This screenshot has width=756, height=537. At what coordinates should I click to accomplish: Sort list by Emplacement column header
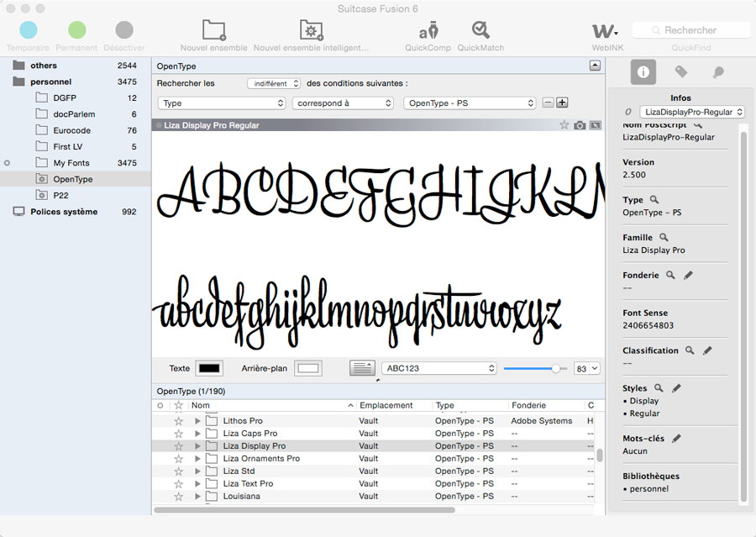[393, 405]
